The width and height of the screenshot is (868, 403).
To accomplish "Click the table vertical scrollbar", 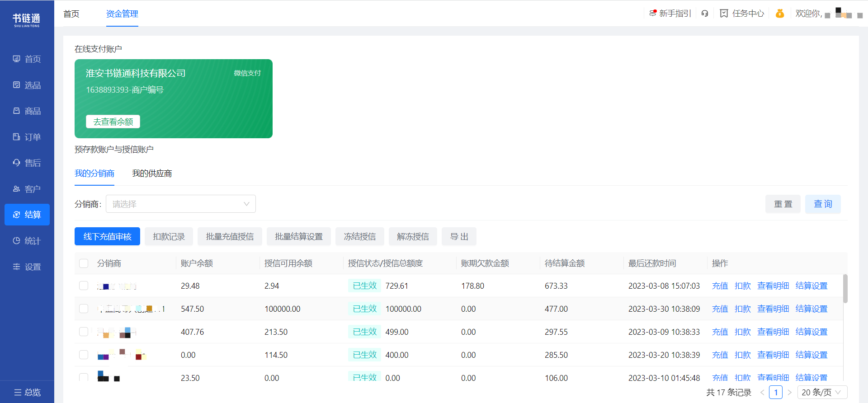I will 845,288.
